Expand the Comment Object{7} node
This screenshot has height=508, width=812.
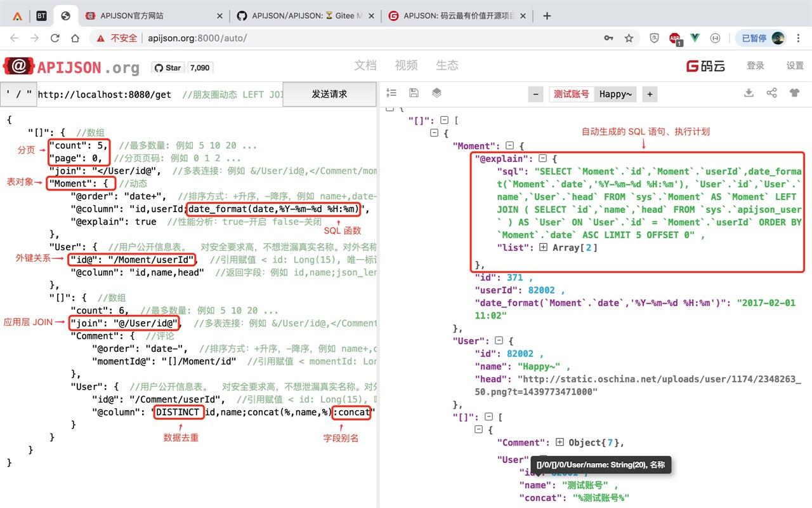(x=561, y=442)
